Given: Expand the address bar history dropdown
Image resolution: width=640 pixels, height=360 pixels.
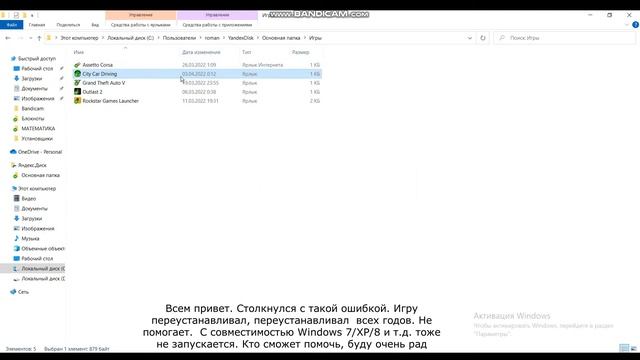Looking at the screenshot, I should pyautogui.click(x=470, y=38).
